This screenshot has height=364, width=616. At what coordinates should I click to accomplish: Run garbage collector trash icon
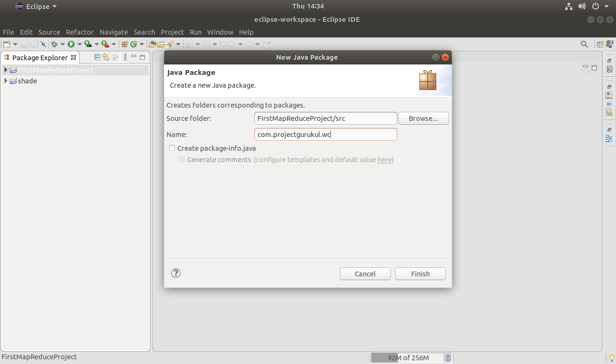click(x=448, y=358)
